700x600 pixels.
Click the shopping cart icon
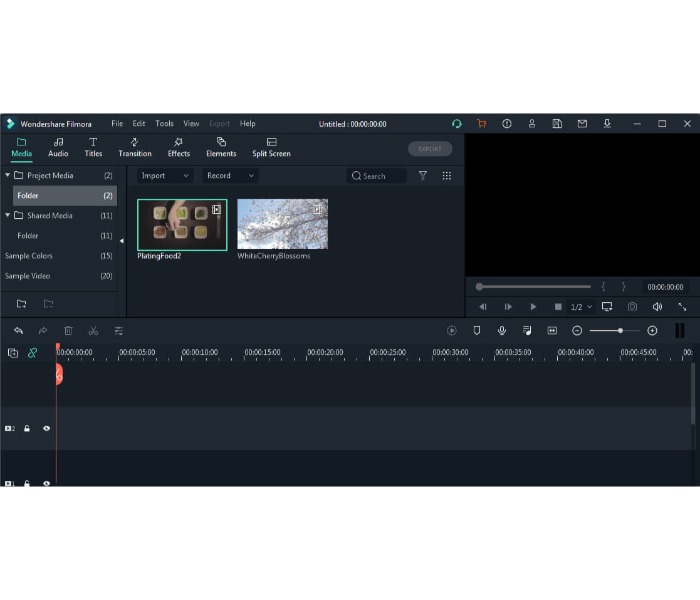481,124
